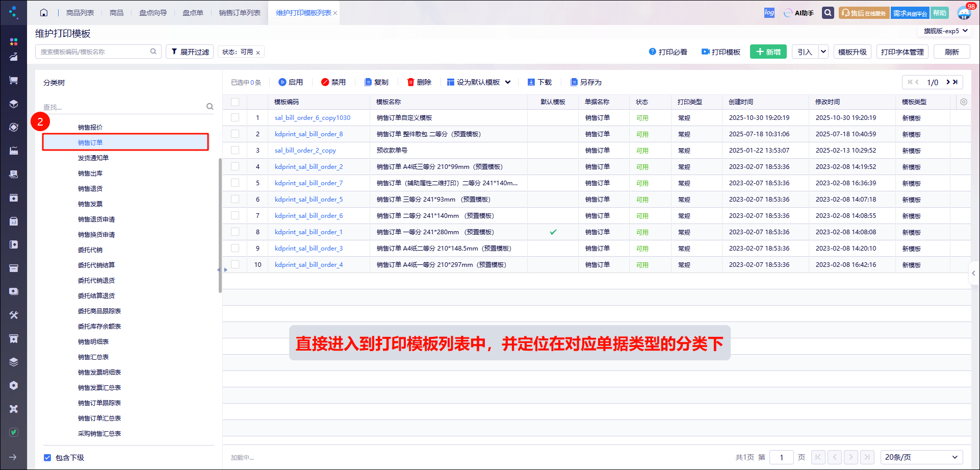Open the log icon
Viewport: 980px width, 470px height.
pyautogui.click(x=769, y=13)
